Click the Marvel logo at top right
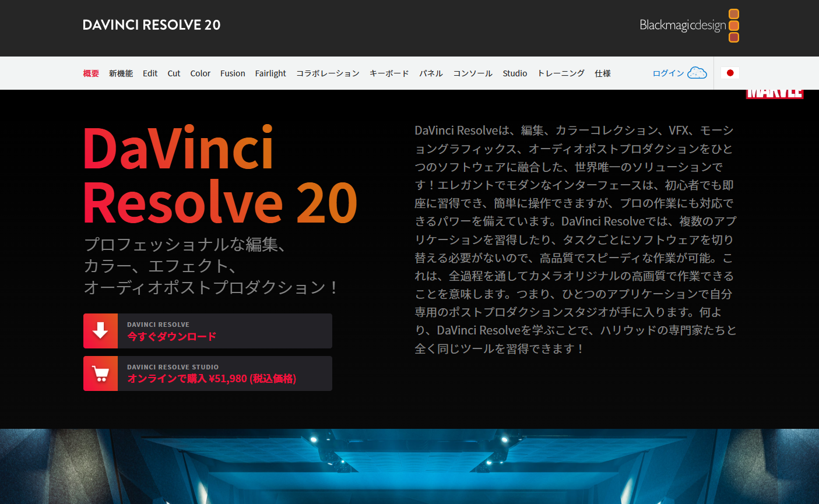 pyautogui.click(x=775, y=94)
